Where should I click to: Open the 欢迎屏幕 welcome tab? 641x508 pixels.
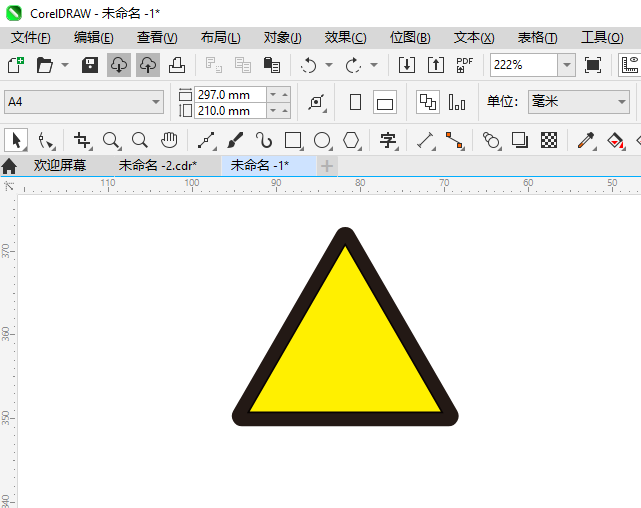pyautogui.click(x=60, y=166)
